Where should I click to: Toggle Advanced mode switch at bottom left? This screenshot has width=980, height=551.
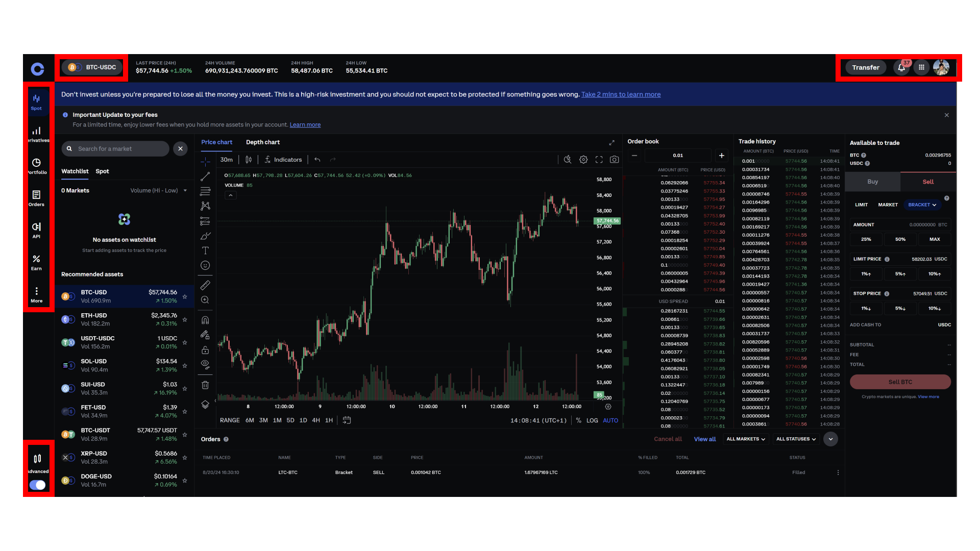click(37, 485)
